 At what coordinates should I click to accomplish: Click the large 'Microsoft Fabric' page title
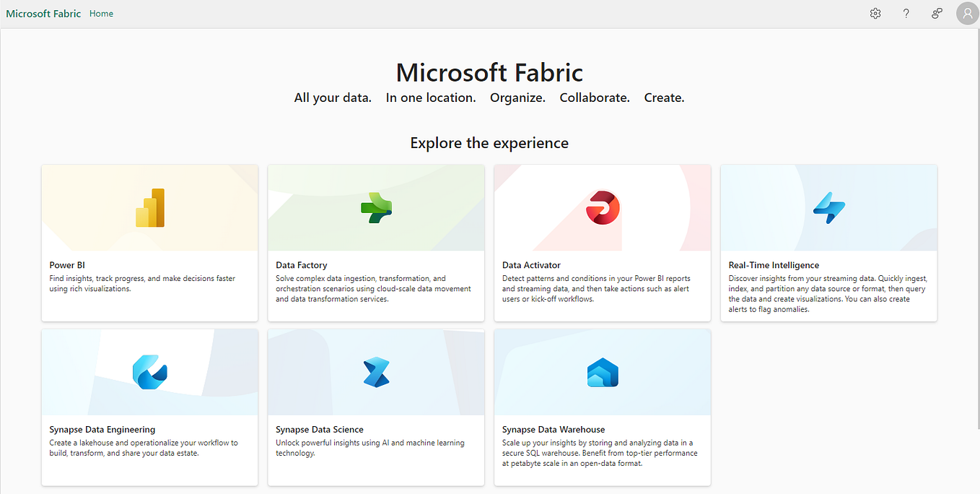click(489, 72)
